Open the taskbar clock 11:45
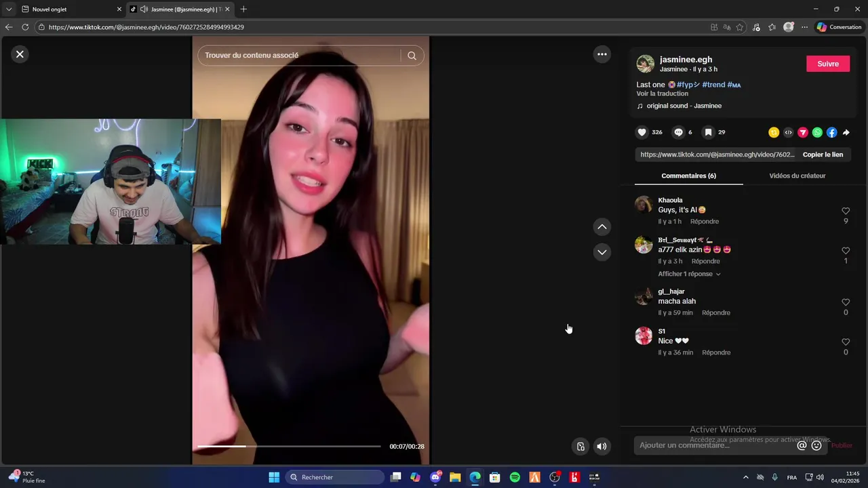The height and width of the screenshot is (488, 868). click(853, 477)
